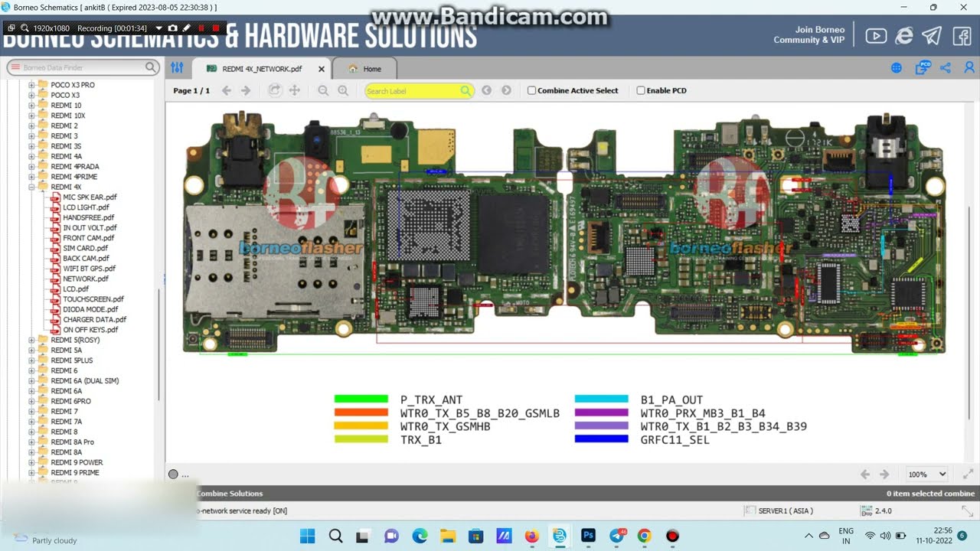Click the rotate view icon
Image resolution: width=980 pixels, height=551 pixels.
(x=275, y=90)
